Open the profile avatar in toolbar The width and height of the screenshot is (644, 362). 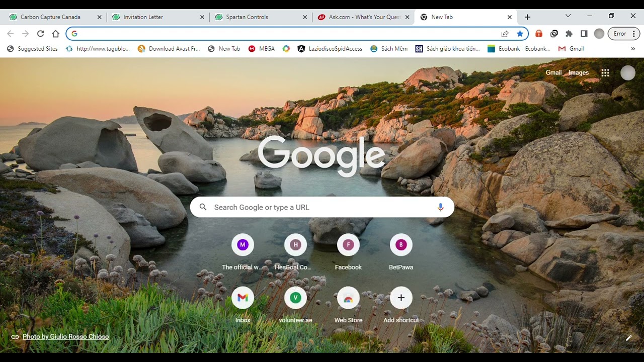coord(599,34)
